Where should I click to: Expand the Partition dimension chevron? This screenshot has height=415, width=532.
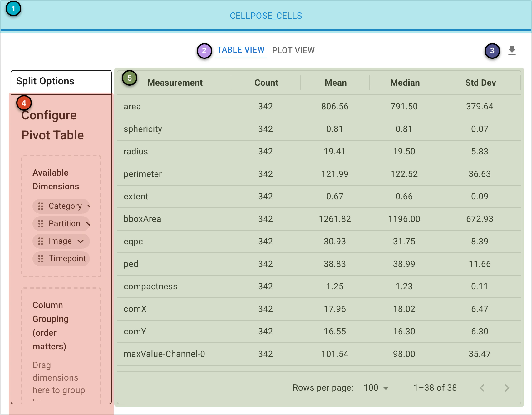(x=88, y=224)
